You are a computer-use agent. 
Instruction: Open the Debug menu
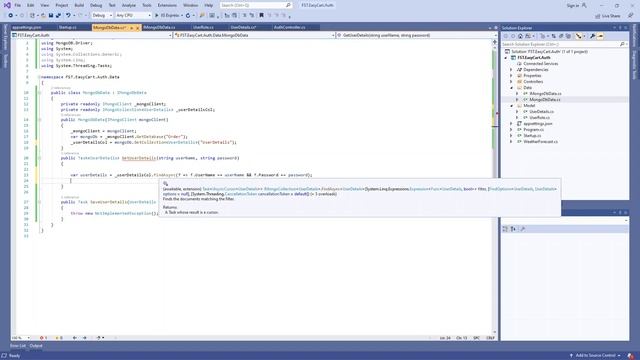click(x=96, y=5)
